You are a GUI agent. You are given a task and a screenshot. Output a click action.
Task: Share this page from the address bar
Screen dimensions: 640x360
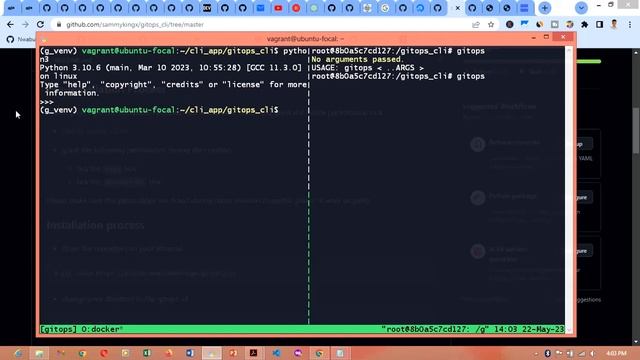tap(476, 24)
